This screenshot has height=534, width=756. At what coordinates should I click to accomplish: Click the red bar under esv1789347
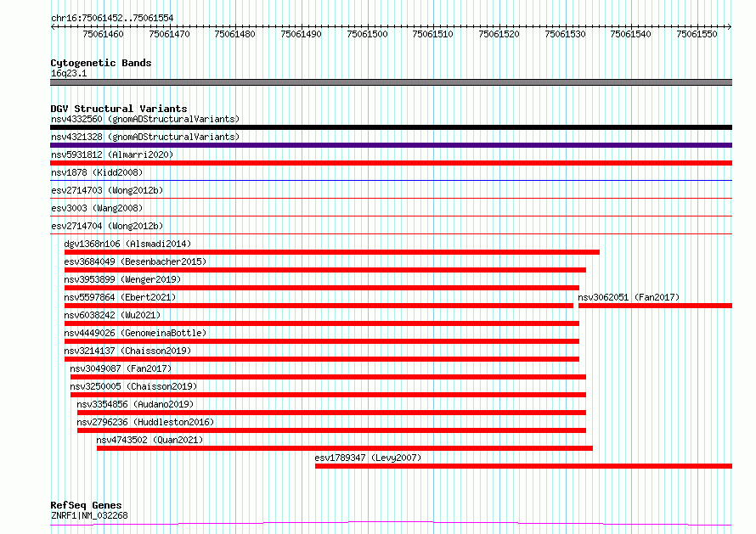point(523,466)
